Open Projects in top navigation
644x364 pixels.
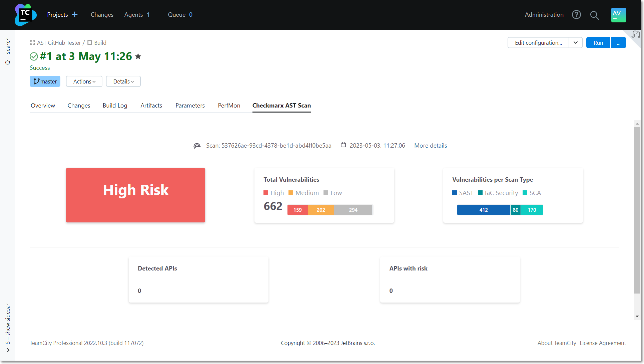(x=57, y=15)
